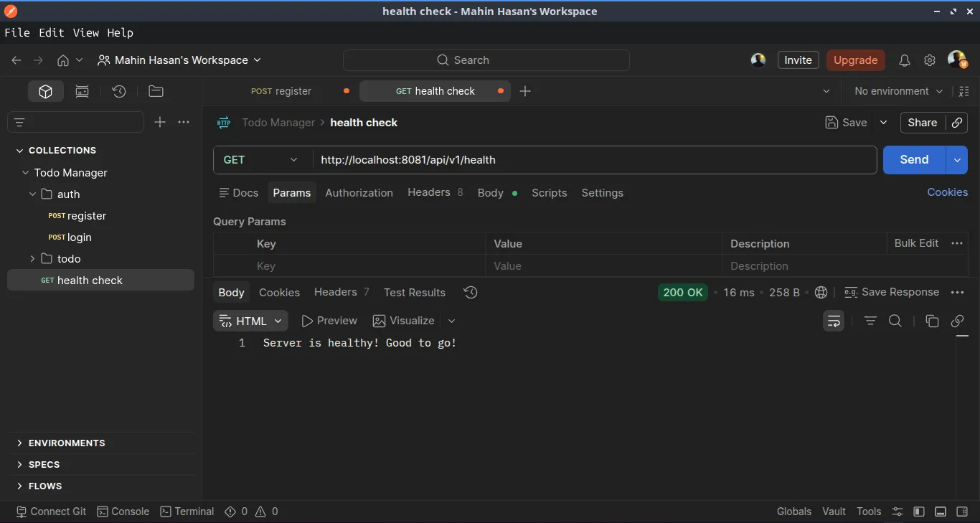This screenshot has height=523, width=980.
Task: Open the File menu
Action: coord(17,32)
